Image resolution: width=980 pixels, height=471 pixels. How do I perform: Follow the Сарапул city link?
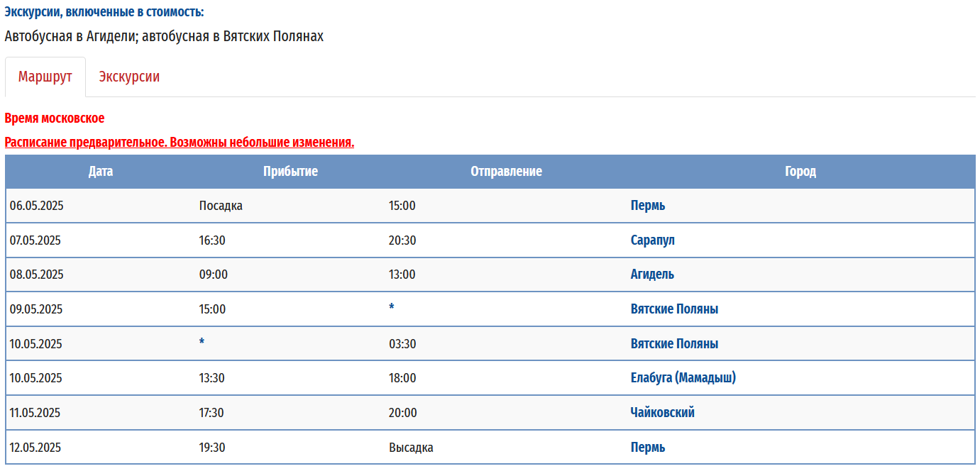[x=653, y=240]
